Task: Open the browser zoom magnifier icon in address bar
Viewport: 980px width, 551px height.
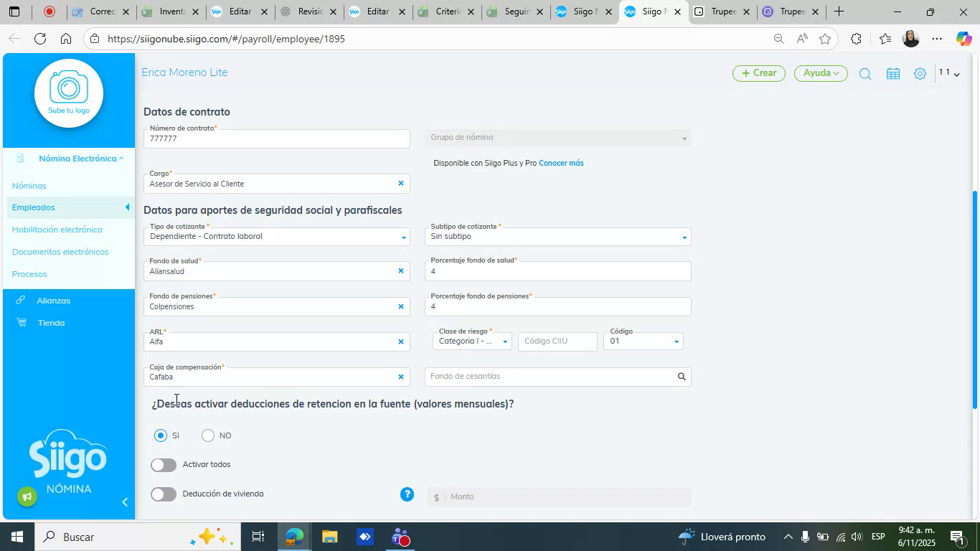Action: (778, 39)
